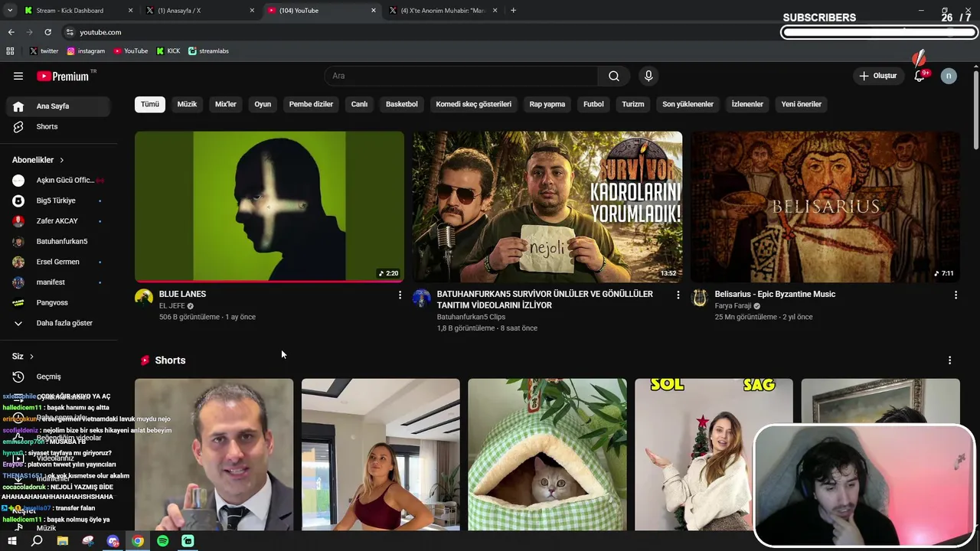980x551 pixels.
Task: Open Windows Start menu
Action: 11,541
